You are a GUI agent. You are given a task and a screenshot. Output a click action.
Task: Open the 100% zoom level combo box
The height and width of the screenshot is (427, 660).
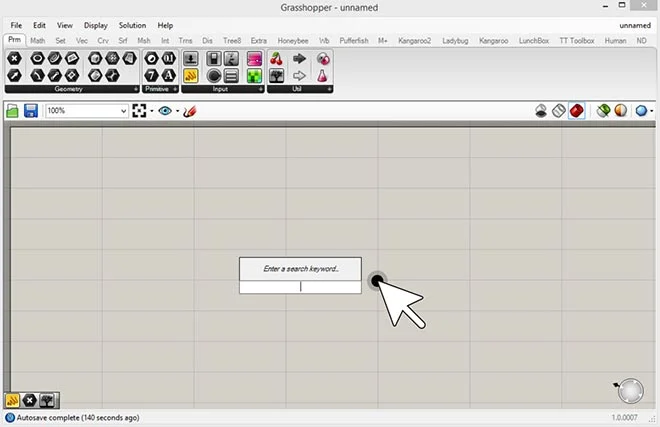[87, 111]
